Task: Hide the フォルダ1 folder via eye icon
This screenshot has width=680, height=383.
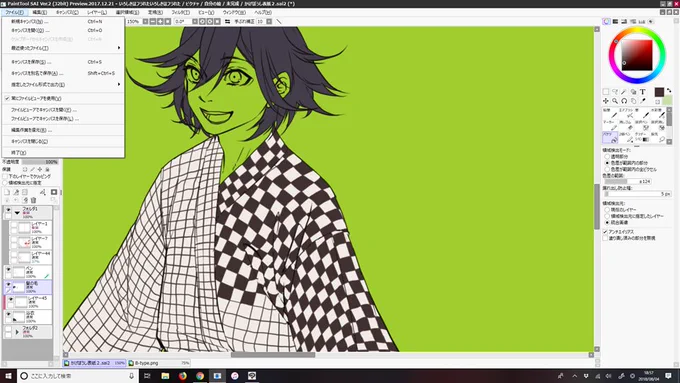Action: point(8,210)
